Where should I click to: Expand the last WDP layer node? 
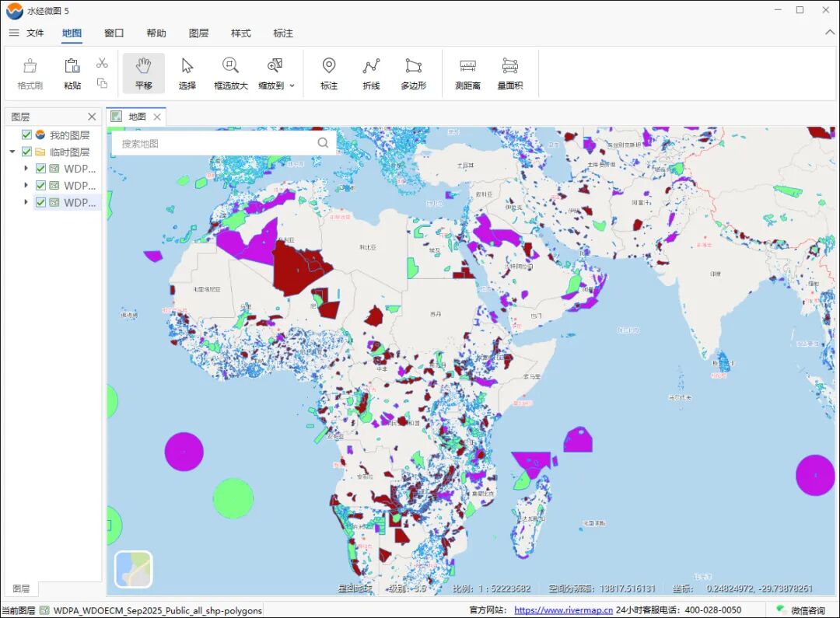26,203
